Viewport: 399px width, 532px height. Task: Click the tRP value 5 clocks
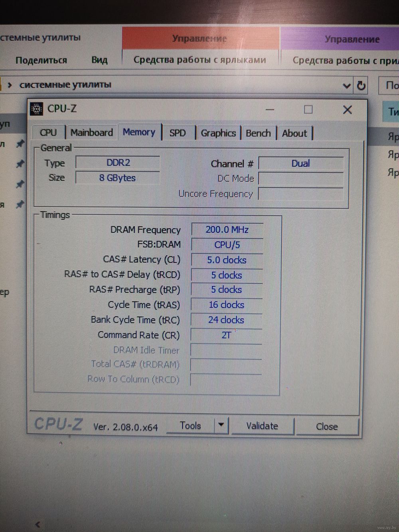pyautogui.click(x=227, y=290)
